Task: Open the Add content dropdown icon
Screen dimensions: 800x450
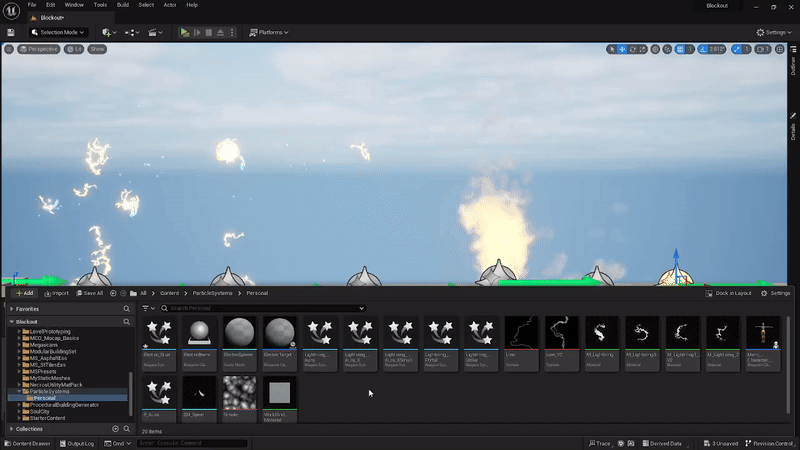Action: 108,32
